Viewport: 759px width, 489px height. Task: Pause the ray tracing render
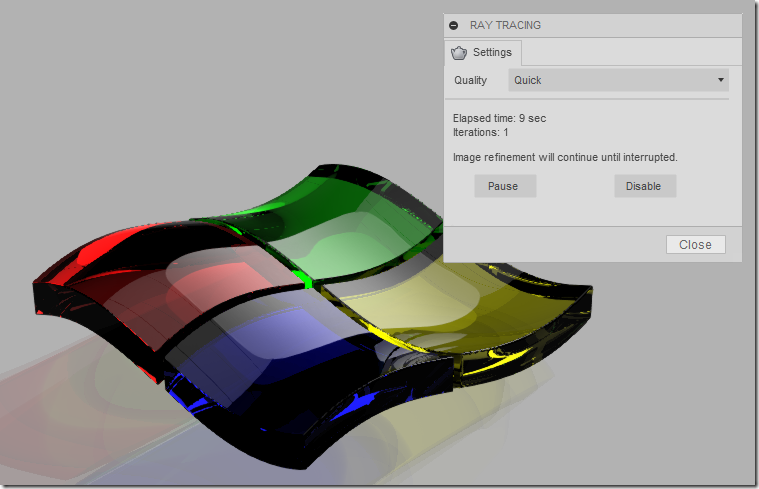[505, 186]
